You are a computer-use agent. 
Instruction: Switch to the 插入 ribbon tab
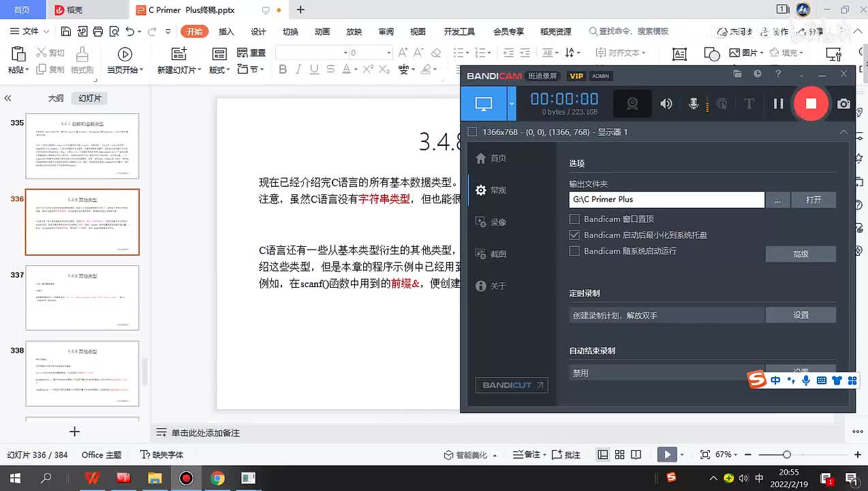point(226,31)
